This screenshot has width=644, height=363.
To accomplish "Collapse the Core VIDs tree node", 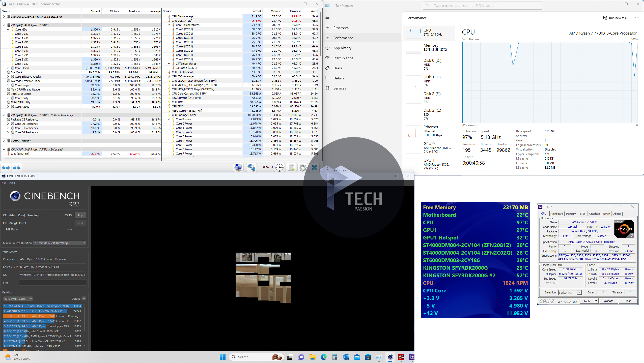I will point(8,29).
